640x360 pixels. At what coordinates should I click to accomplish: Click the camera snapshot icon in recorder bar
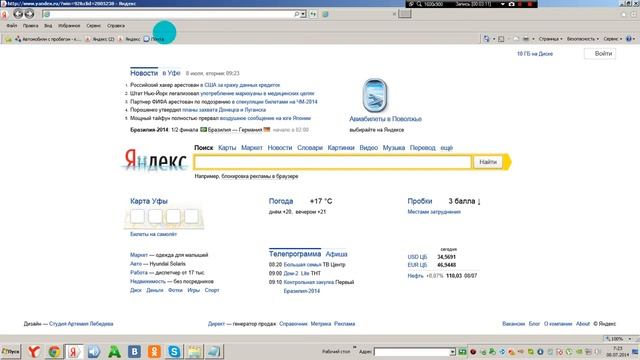click(x=511, y=4)
